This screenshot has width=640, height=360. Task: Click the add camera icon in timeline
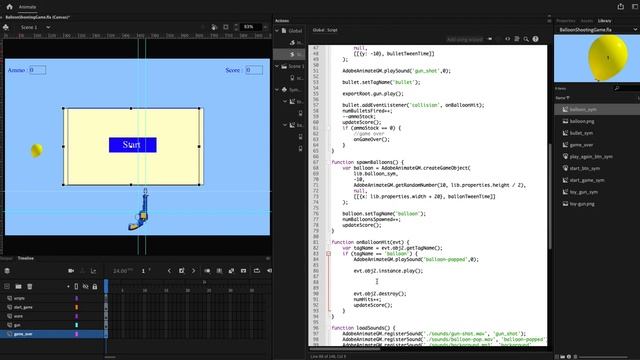71,271
